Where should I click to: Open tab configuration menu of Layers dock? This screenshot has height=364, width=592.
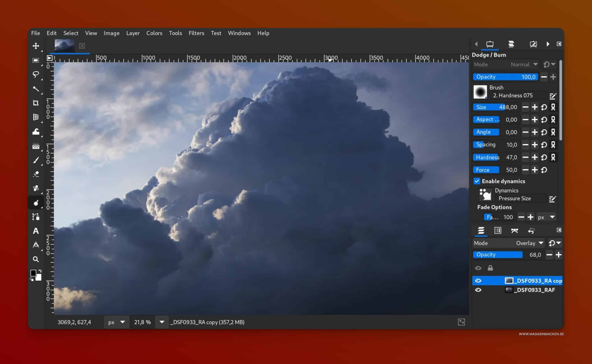[559, 230]
